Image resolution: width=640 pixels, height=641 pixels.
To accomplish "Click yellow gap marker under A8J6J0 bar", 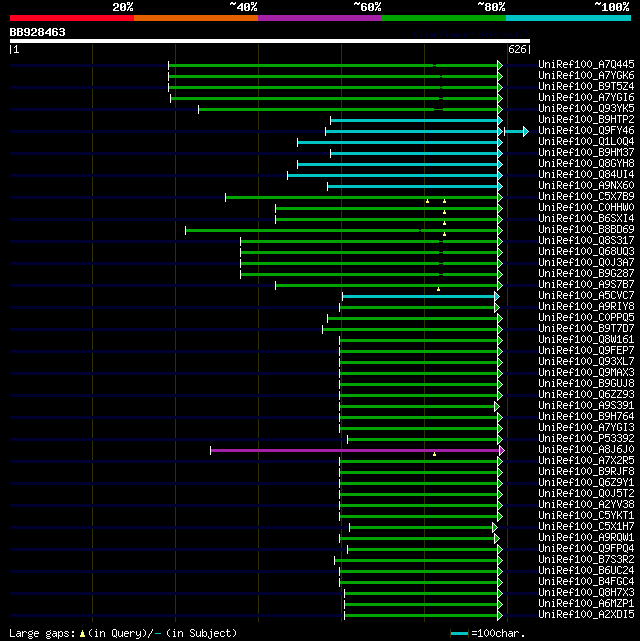I will click(434, 454).
